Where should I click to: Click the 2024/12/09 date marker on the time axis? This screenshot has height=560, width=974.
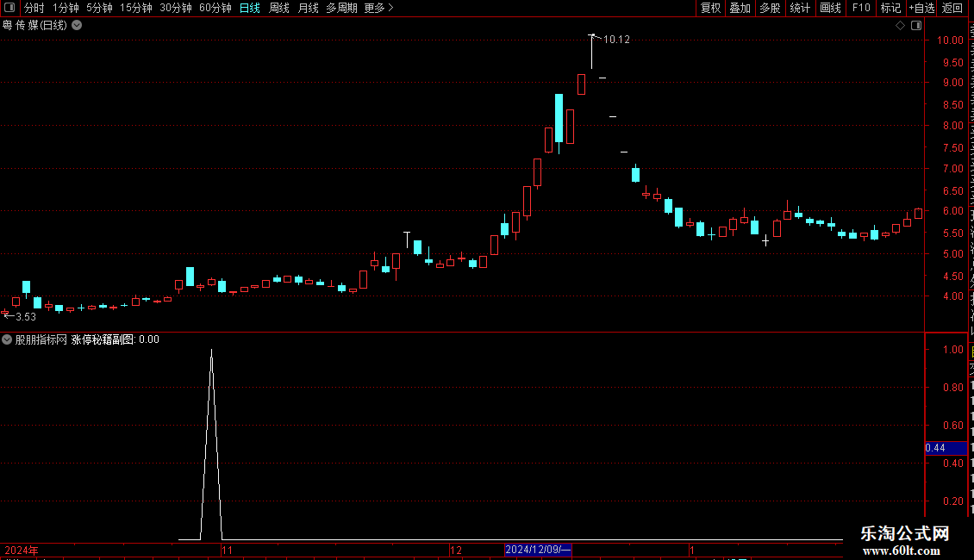(x=538, y=550)
